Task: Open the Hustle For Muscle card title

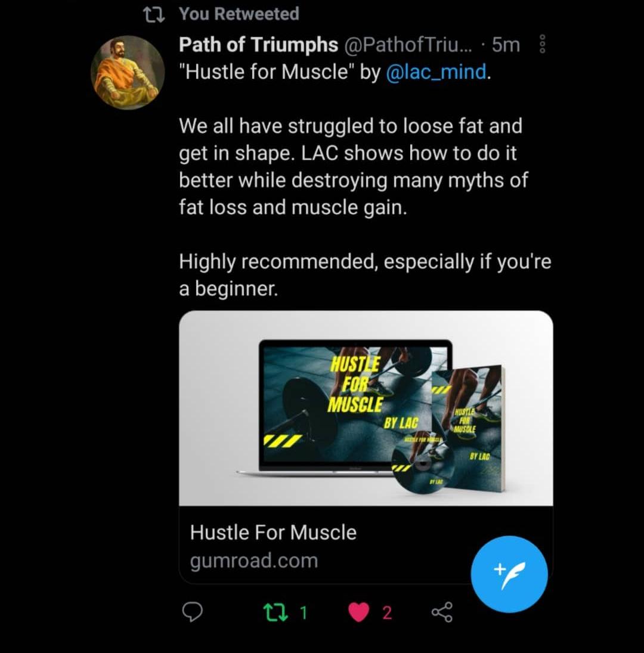Action: coord(273,532)
